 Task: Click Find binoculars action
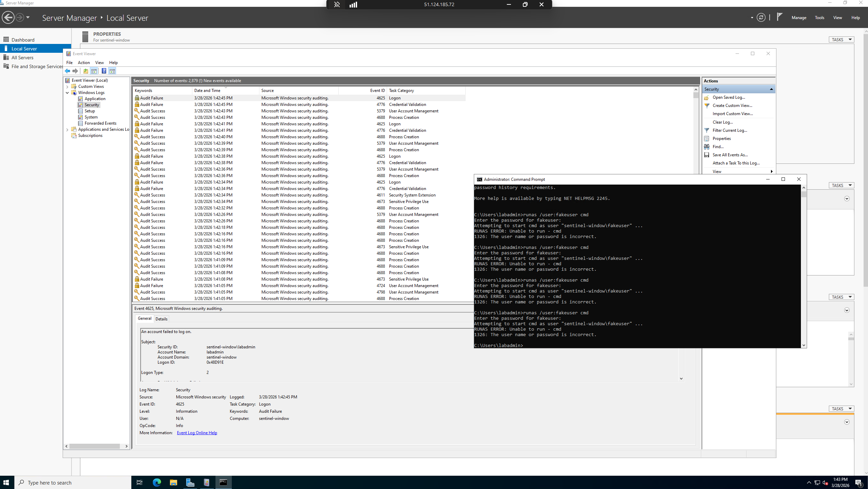tap(718, 147)
